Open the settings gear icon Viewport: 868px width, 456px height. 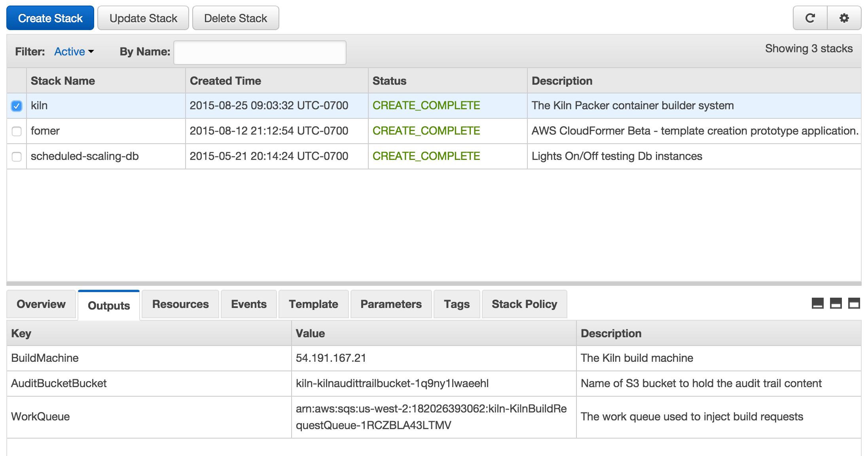point(844,18)
